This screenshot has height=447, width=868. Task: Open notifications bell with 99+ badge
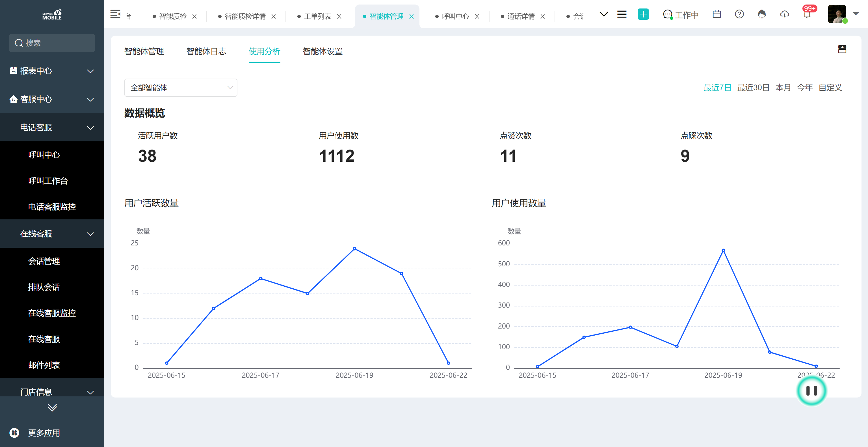tap(807, 14)
